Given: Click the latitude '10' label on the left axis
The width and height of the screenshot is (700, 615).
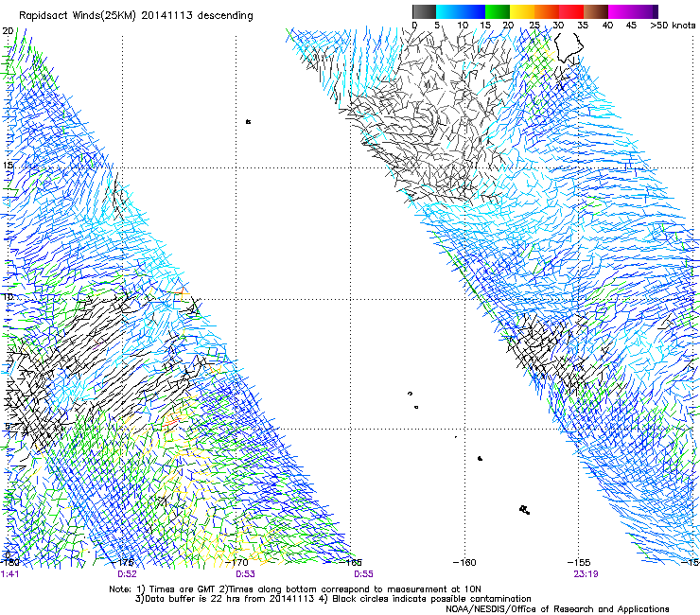Looking at the screenshot, I should (x=8, y=297).
